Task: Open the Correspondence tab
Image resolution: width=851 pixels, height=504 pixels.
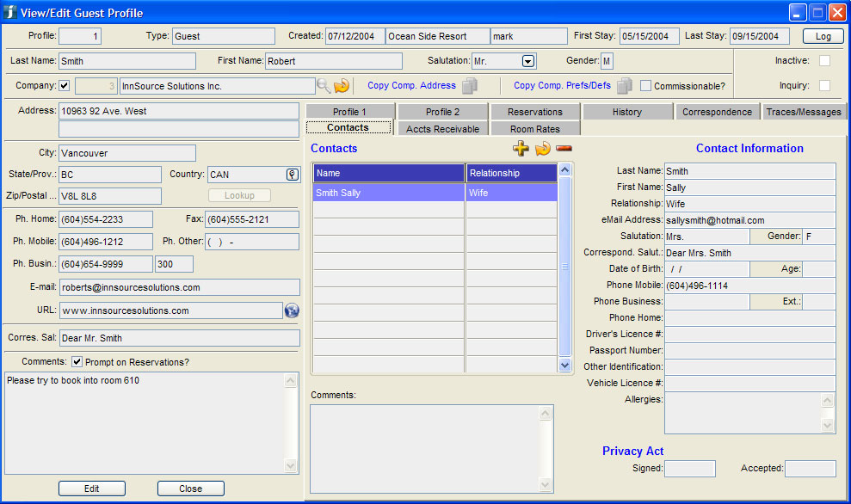Action: point(717,112)
